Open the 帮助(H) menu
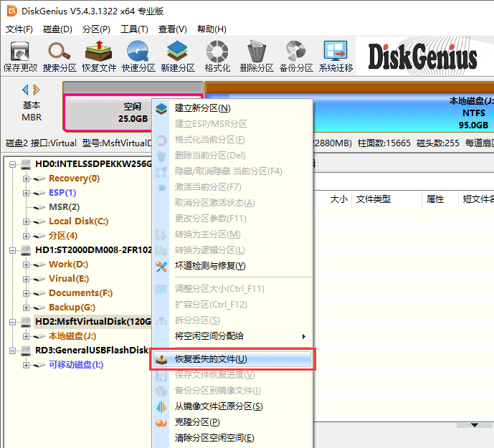 [212, 29]
